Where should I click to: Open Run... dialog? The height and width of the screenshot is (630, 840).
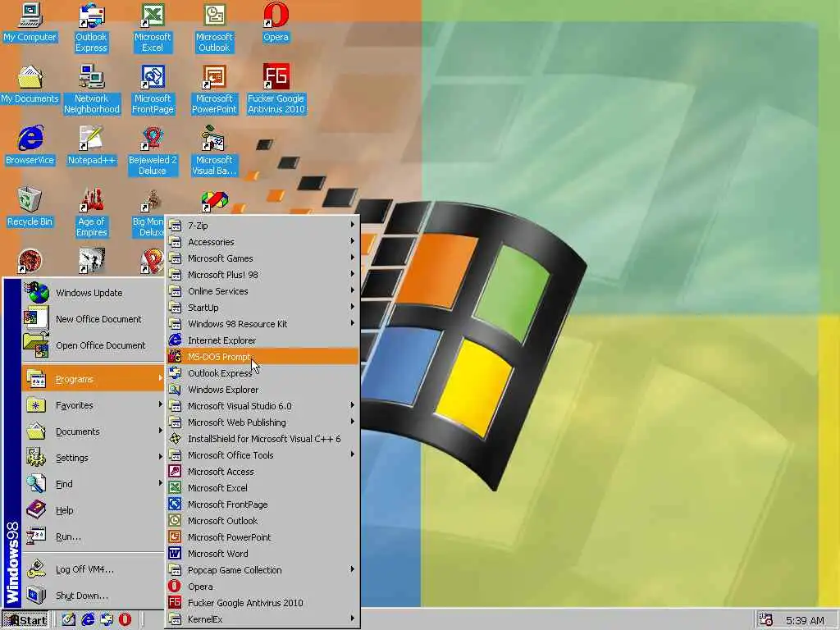coord(94,536)
